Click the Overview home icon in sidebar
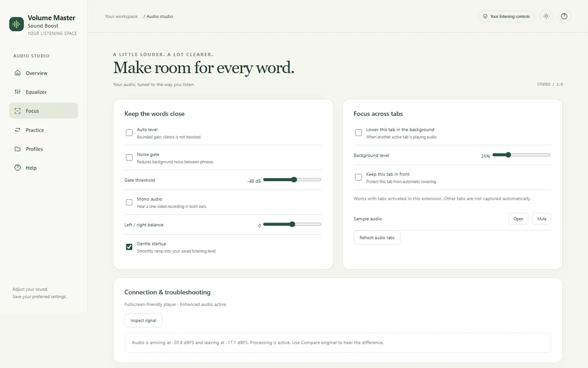 pyautogui.click(x=18, y=73)
